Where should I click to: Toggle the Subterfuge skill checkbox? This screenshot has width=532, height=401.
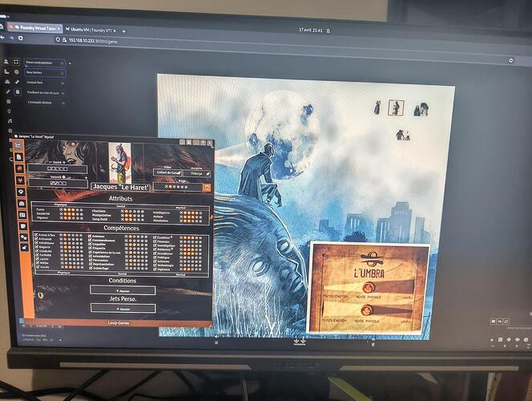click(x=91, y=268)
